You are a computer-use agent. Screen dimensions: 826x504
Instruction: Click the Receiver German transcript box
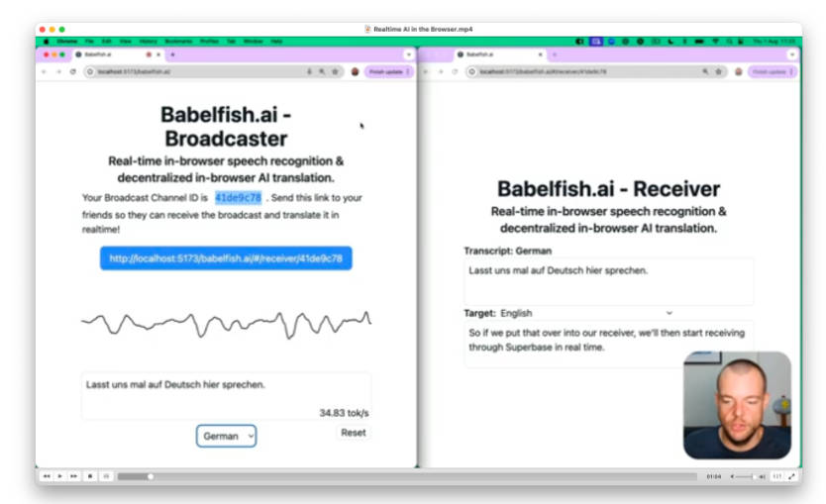[608, 281]
